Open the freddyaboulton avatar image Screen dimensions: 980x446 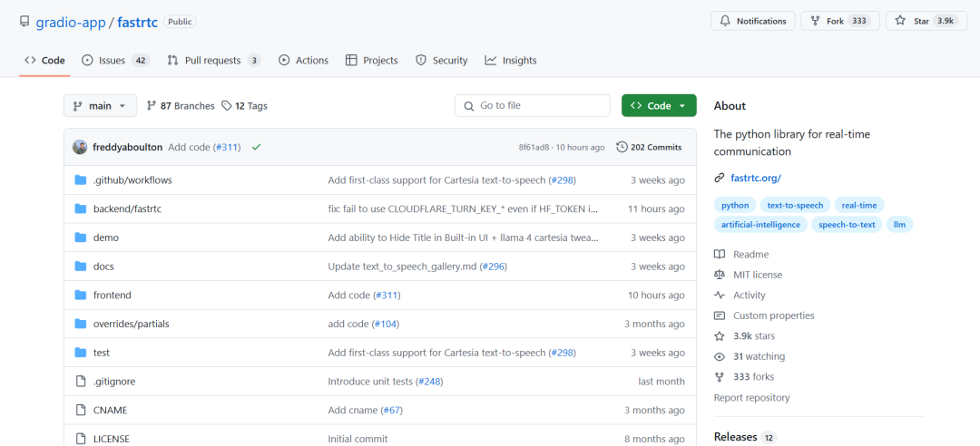point(80,147)
